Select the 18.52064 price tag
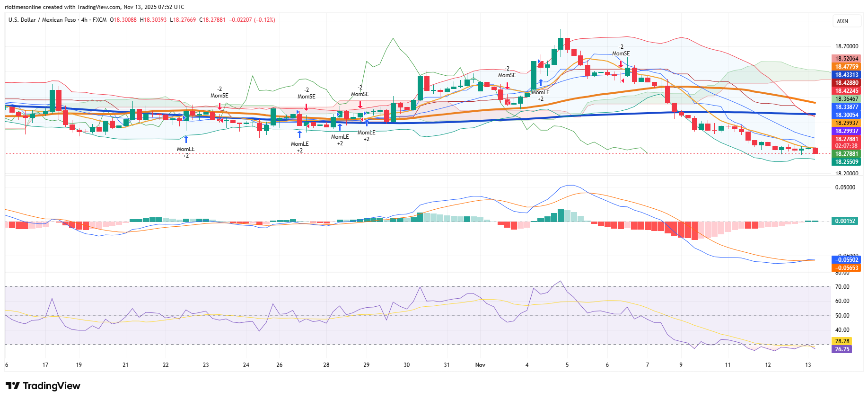This screenshot has width=868, height=400. (x=847, y=59)
